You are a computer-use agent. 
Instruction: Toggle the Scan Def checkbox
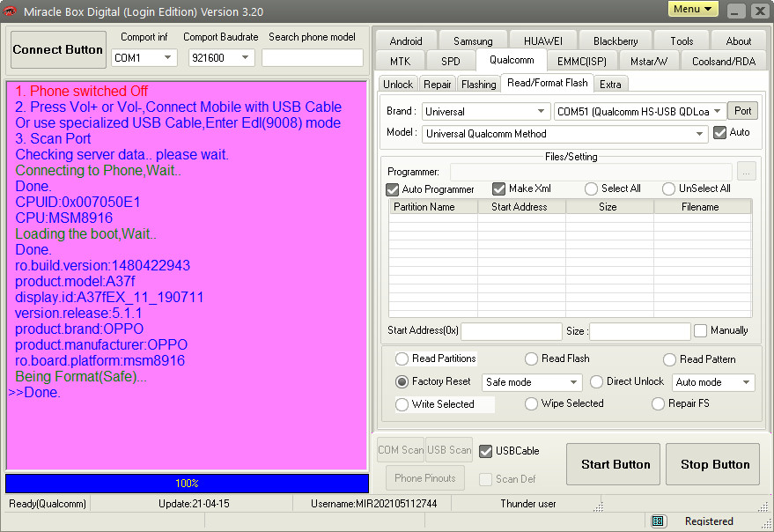click(x=486, y=479)
